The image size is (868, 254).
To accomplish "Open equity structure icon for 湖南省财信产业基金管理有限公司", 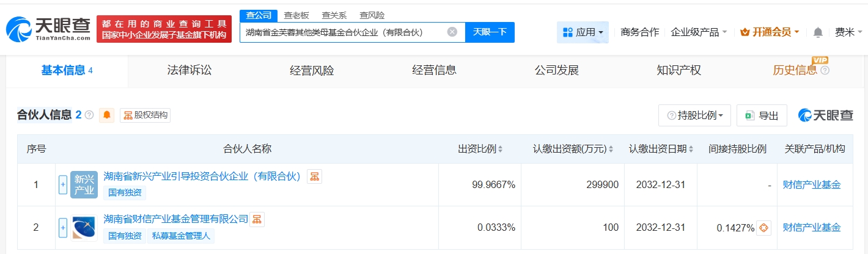I will 257,219.
